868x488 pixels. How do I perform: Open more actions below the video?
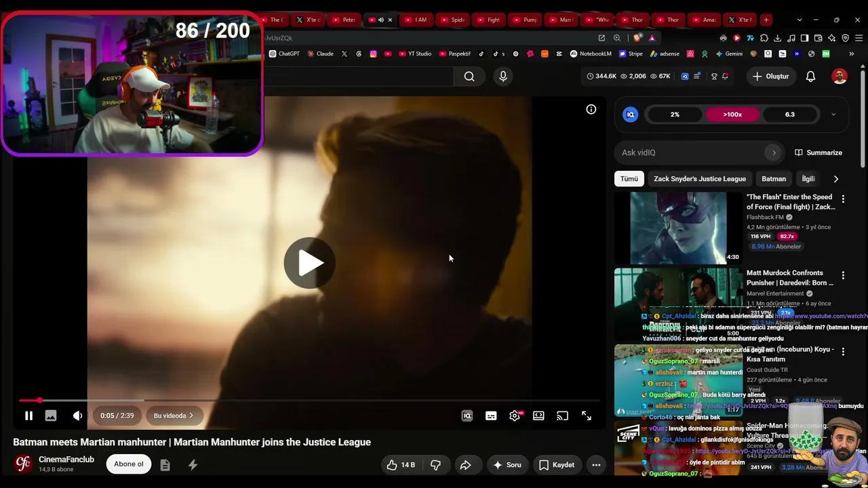click(596, 465)
